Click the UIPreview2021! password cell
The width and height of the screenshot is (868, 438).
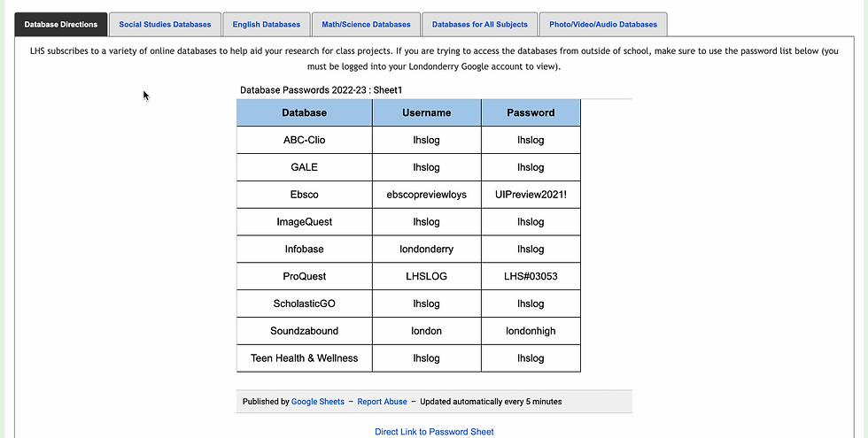[x=531, y=195]
